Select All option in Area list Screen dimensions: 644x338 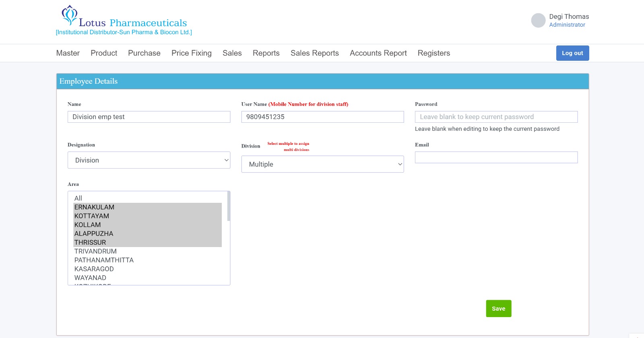(x=78, y=198)
